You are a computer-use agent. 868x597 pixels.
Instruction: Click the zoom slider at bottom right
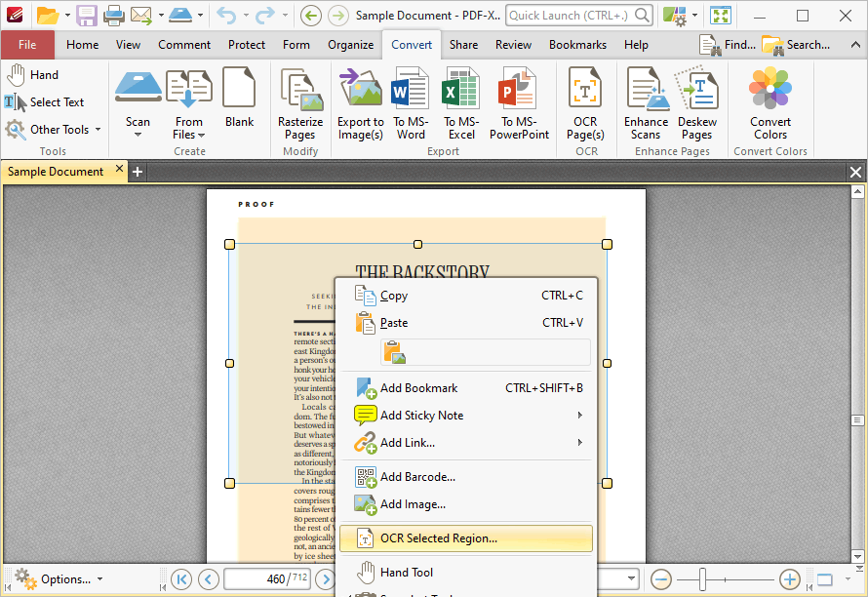point(725,579)
